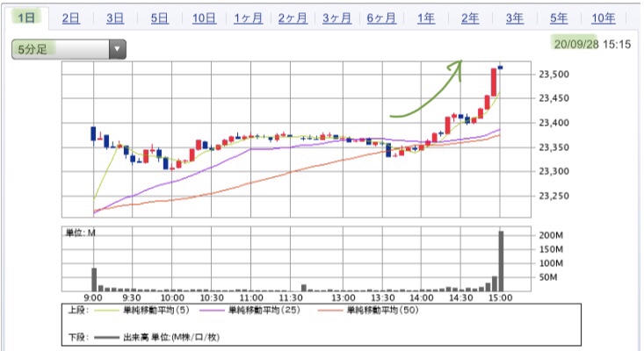Click the 23,500 price axis label
Viewport: 644px width, 351px height.
click(x=554, y=75)
